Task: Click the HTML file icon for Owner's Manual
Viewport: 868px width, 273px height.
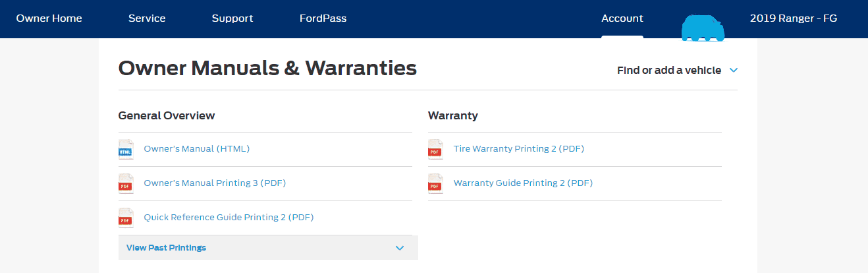Action: [x=126, y=150]
